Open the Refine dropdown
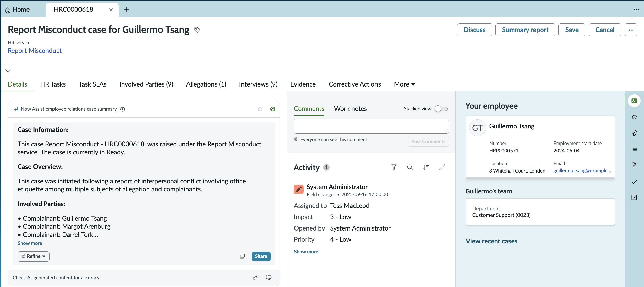This screenshot has width=644, height=287. [x=34, y=256]
